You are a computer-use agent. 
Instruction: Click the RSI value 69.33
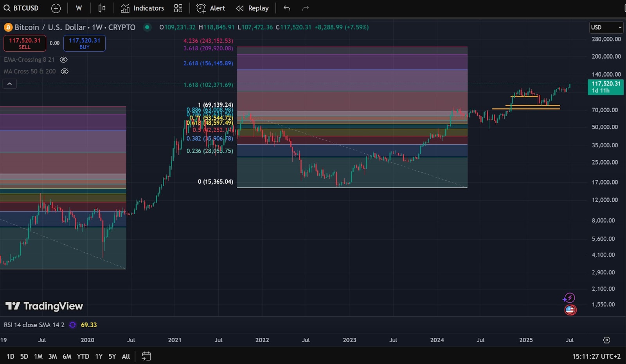[89, 325]
